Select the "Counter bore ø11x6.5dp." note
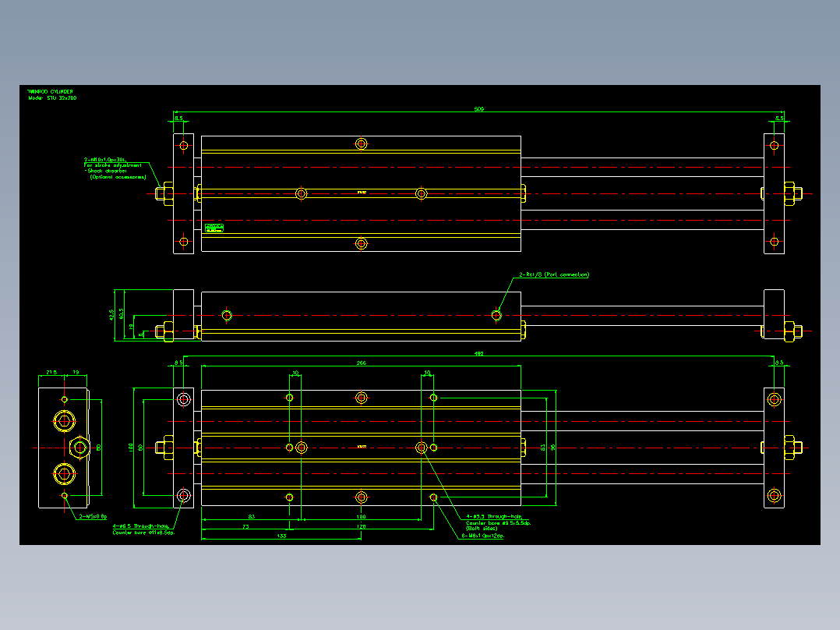Screen dimensions: 840x630 (x=143, y=533)
